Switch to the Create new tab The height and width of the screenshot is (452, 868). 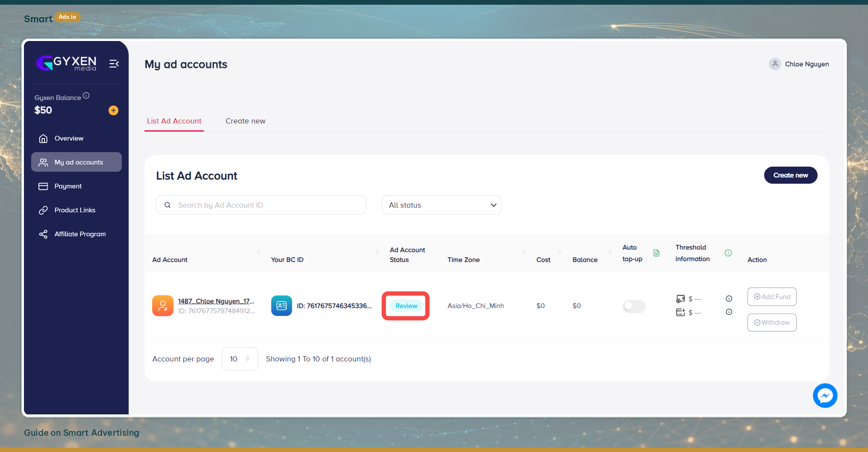click(x=245, y=121)
